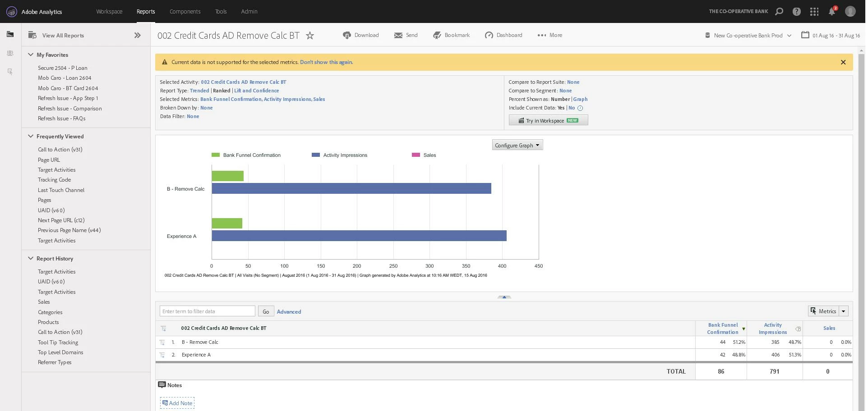This screenshot has height=411, width=868.
Task: Collapse the reports sidebar with double chevron
Action: tap(138, 35)
